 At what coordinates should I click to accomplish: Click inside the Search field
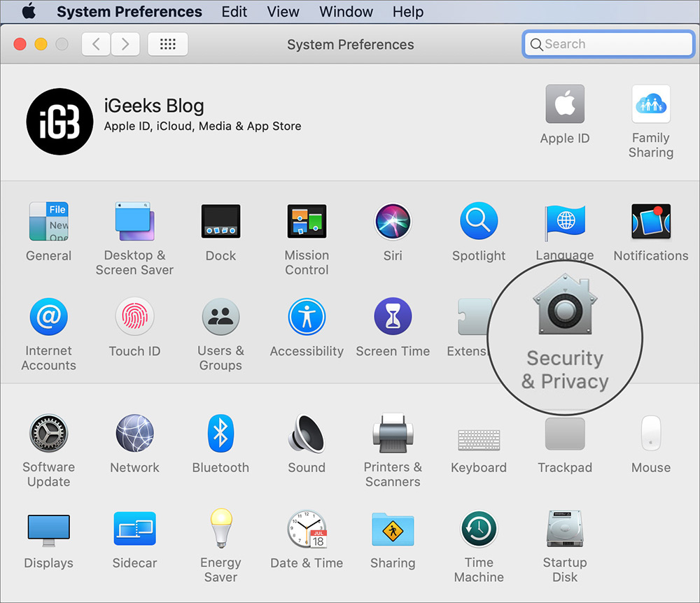click(x=608, y=43)
